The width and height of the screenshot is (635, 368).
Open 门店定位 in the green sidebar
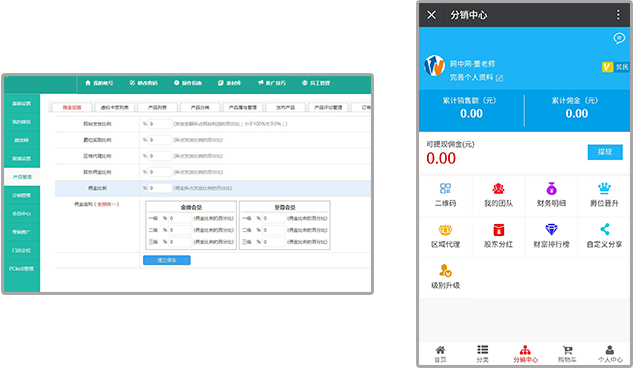pos(22,250)
